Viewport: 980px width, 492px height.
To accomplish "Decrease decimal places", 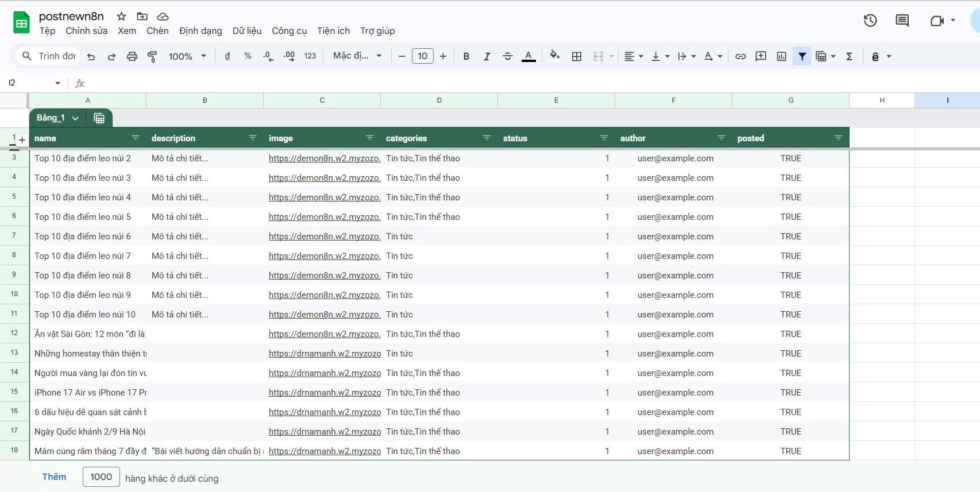I will click(x=268, y=56).
